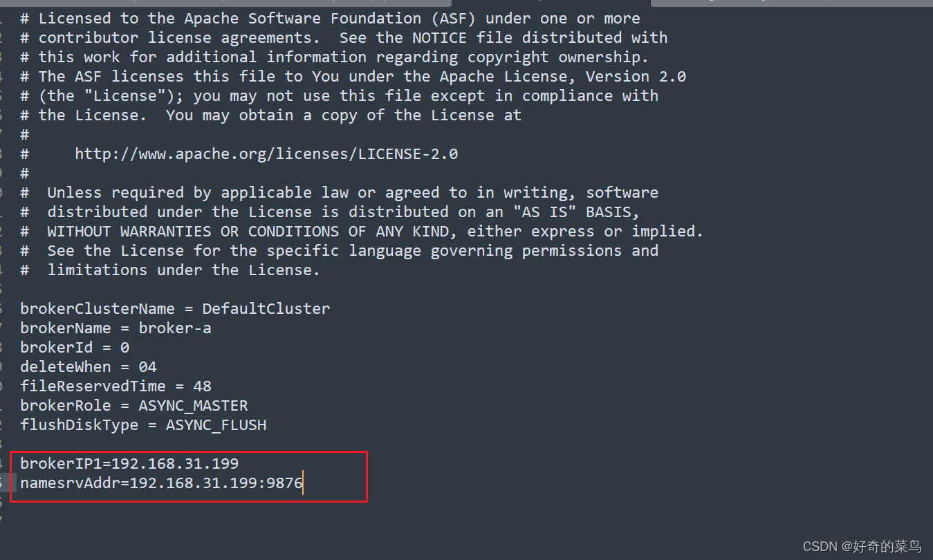Click the WITHOUT WARRANTIES OR CONDITIONS comment line
Screen dimensions: 933x560
point(362,231)
